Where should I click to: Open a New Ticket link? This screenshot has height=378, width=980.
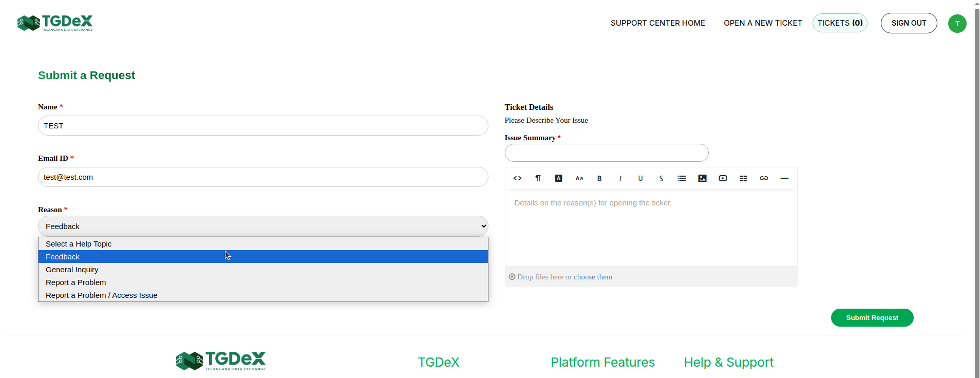point(763,23)
